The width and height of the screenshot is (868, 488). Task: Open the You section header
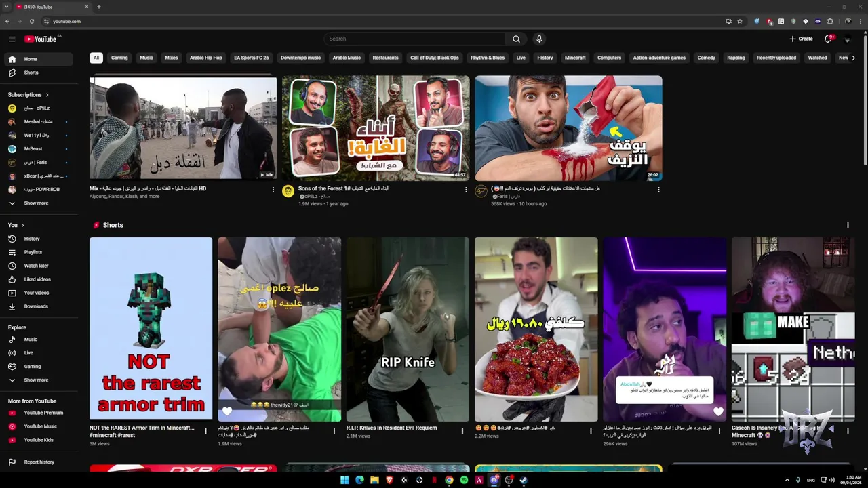click(16, 225)
